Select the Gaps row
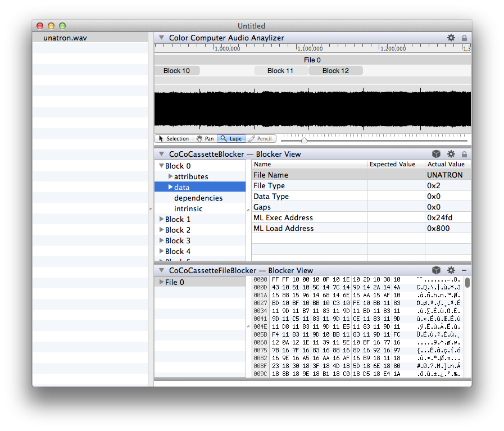The height and width of the screenshot is (431, 504). [361, 207]
